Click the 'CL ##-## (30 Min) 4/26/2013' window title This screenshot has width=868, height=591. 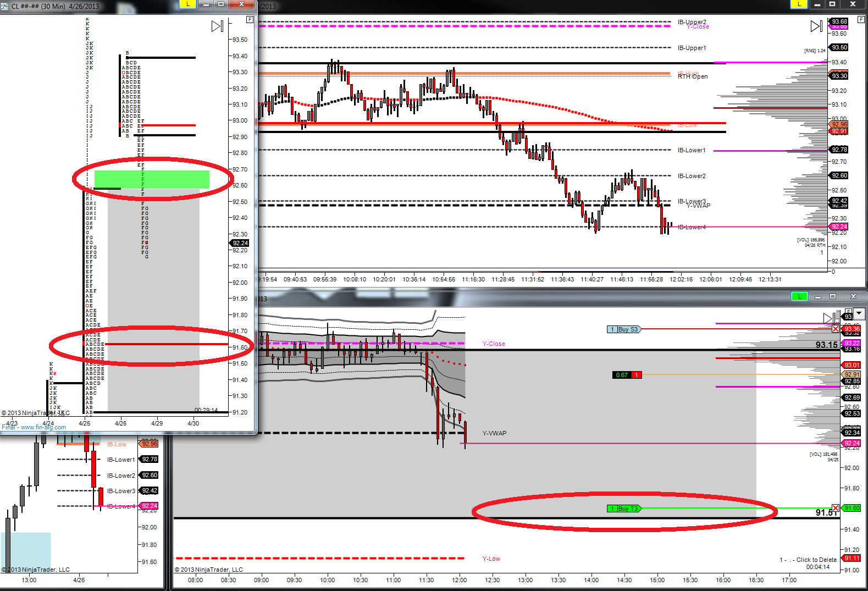tap(56, 7)
